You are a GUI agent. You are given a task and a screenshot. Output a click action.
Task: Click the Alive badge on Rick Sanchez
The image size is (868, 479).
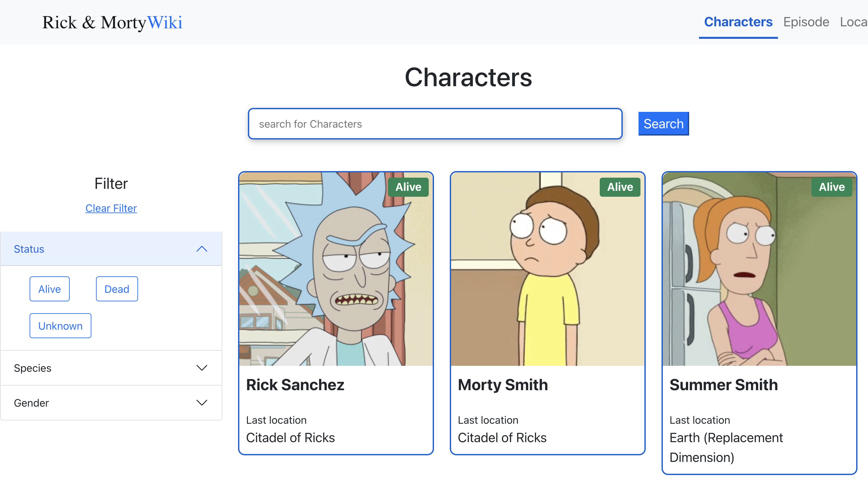click(x=408, y=187)
